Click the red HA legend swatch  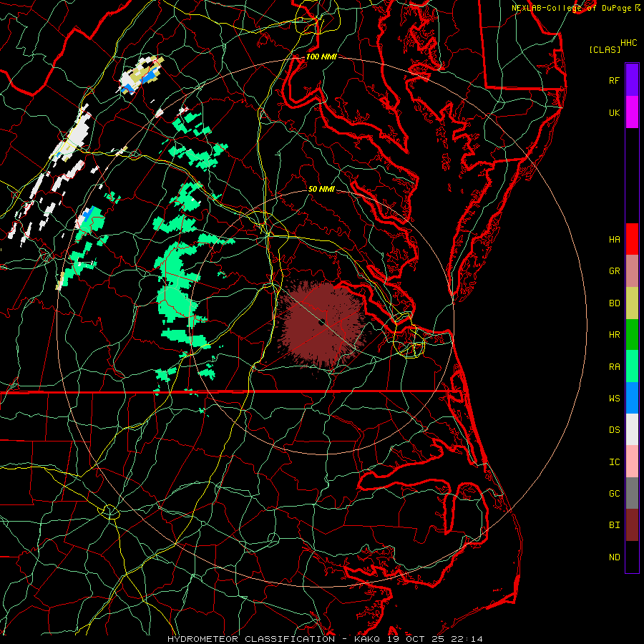pyautogui.click(x=632, y=239)
